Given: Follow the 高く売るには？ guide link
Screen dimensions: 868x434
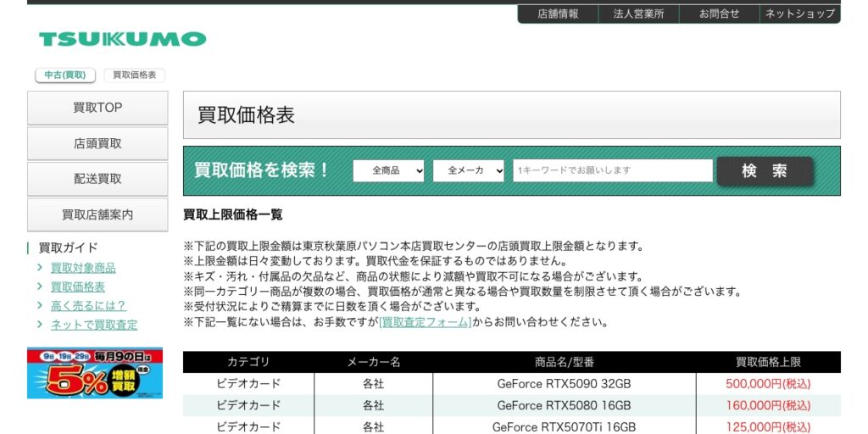Looking at the screenshot, I should 88,305.
